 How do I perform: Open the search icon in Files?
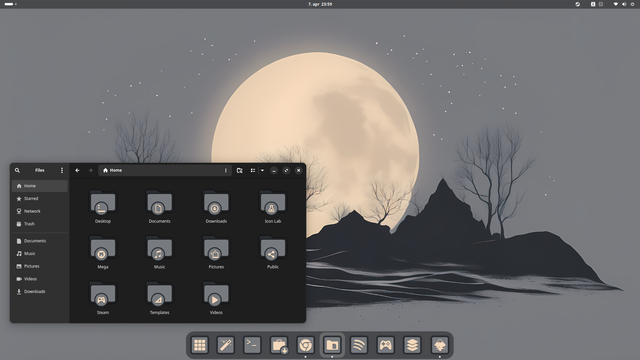[17, 170]
